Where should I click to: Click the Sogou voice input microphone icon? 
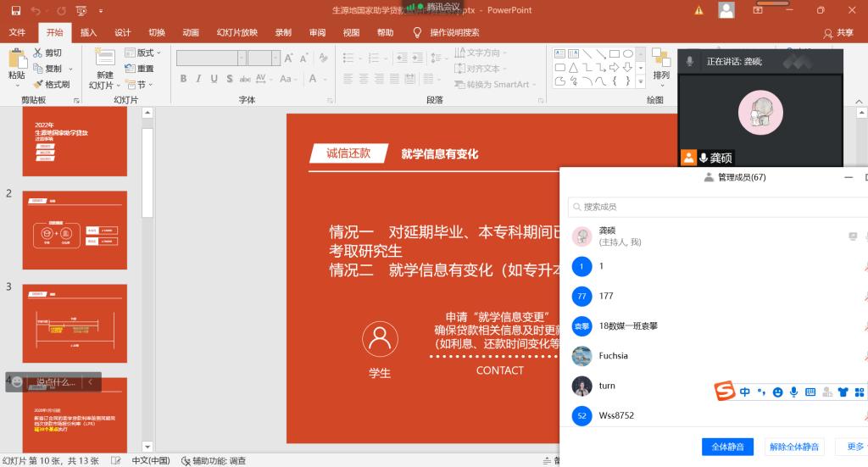pyautogui.click(x=794, y=392)
